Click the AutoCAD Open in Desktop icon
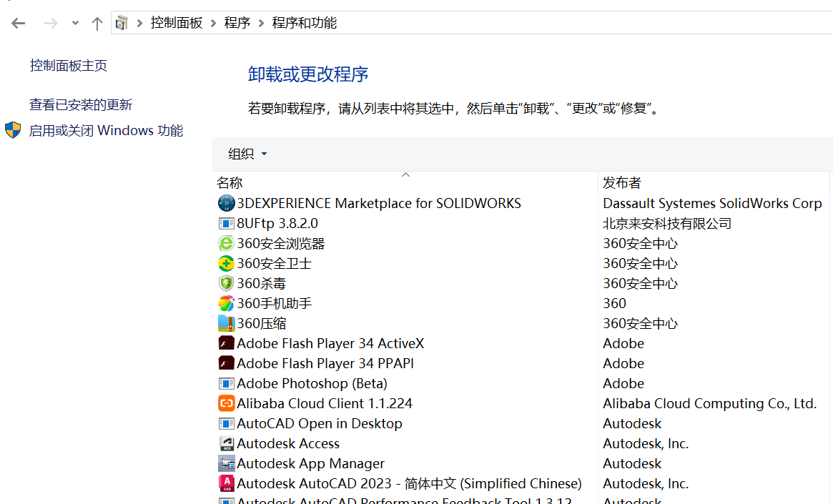Screen dimensions: 833x504 (227, 423)
